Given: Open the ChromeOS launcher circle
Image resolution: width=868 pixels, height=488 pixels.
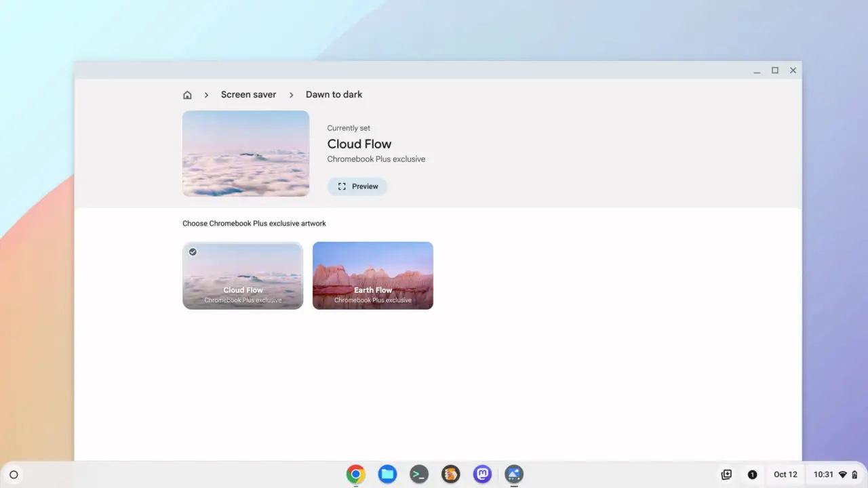Looking at the screenshot, I should point(14,474).
